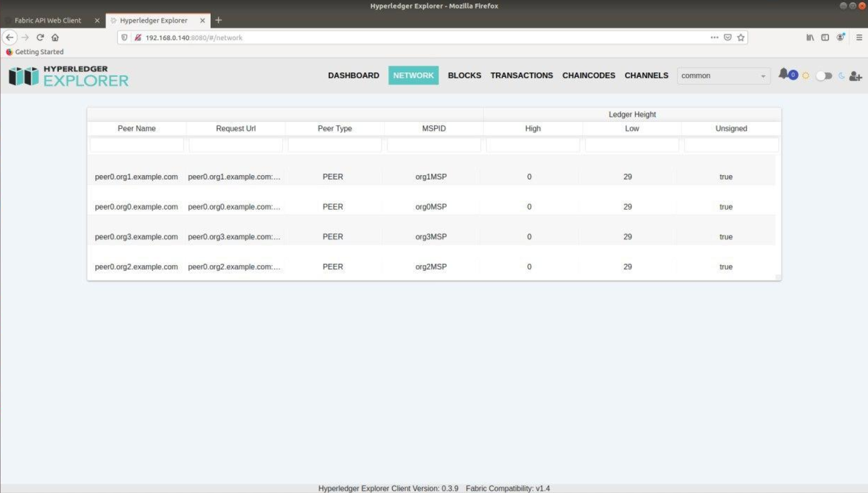Switch to Fabric API Web Client tab
This screenshot has height=493, width=868.
[x=48, y=20]
